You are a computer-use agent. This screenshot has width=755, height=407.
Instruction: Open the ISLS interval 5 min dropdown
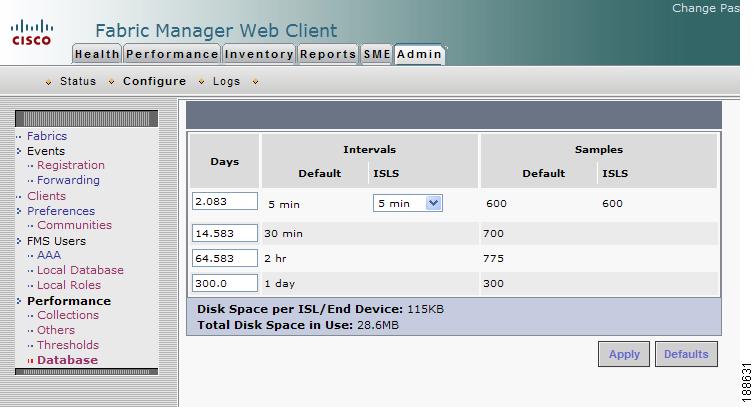(x=408, y=203)
